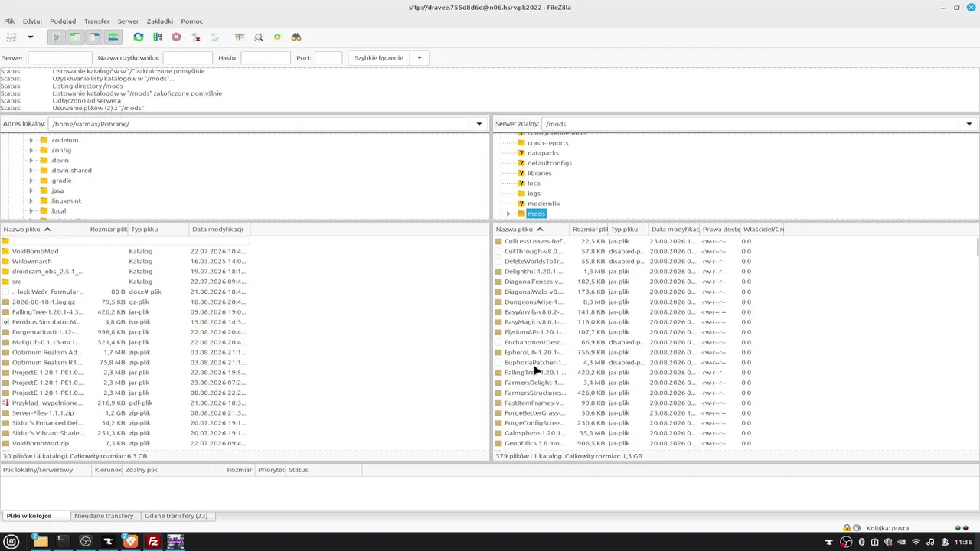Click the process queue toolbar icon
This screenshot has width=980, height=551.
157,37
